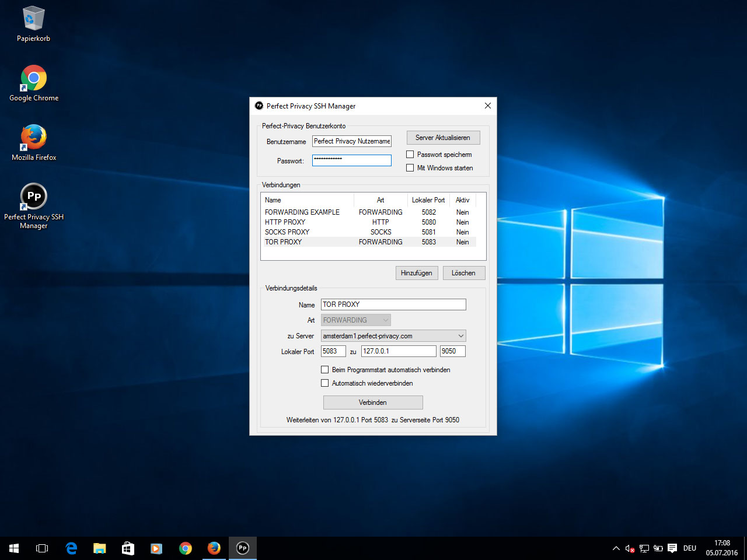Image resolution: width=747 pixels, height=560 pixels.
Task: Click the Perfect Privacy window title icon
Action: 259,106
